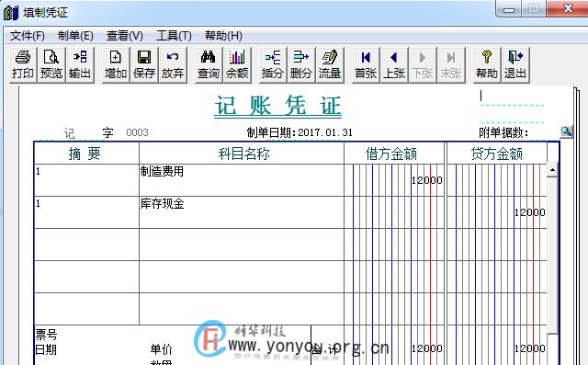Click the 打印 print toolbar icon
This screenshot has width=588, height=365.
click(23, 64)
